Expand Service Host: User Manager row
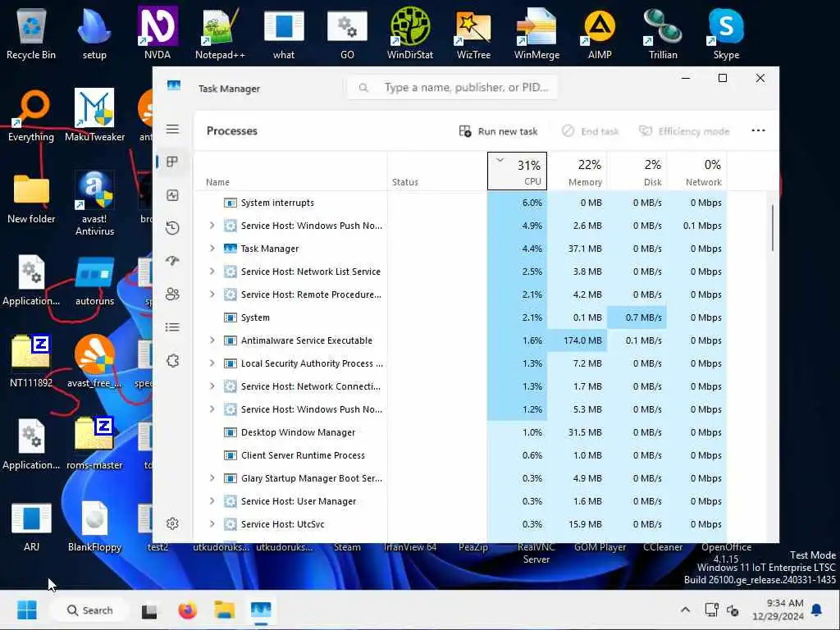Image resolution: width=840 pixels, height=630 pixels. point(212,501)
